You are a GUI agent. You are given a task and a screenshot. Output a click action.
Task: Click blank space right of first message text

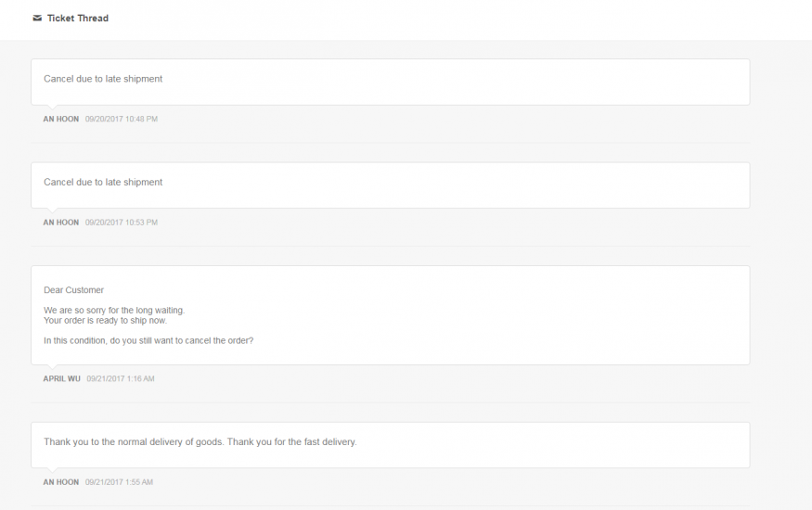(464, 82)
